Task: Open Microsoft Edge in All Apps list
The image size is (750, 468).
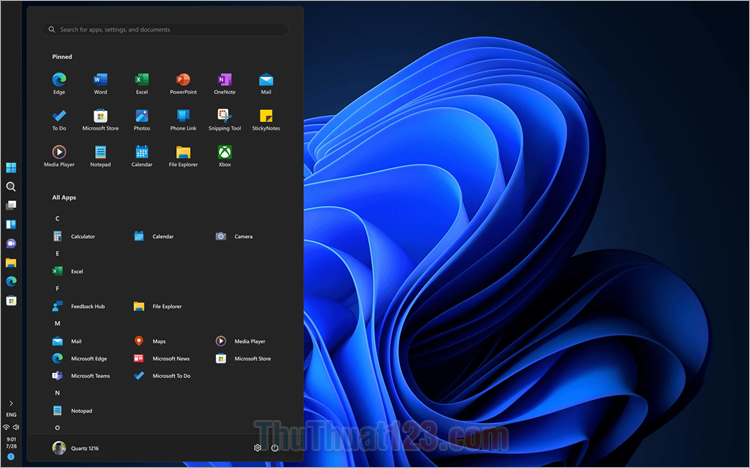Action: coord(80,358)
